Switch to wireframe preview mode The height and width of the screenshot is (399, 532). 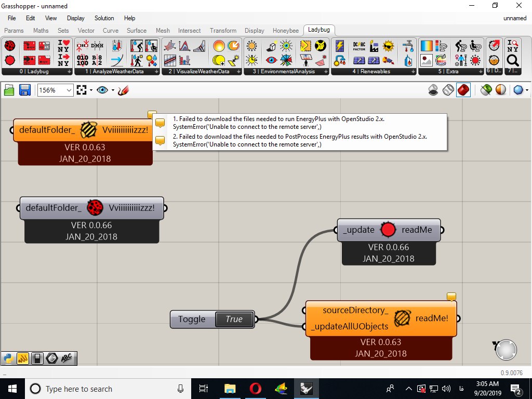[448, 90]
